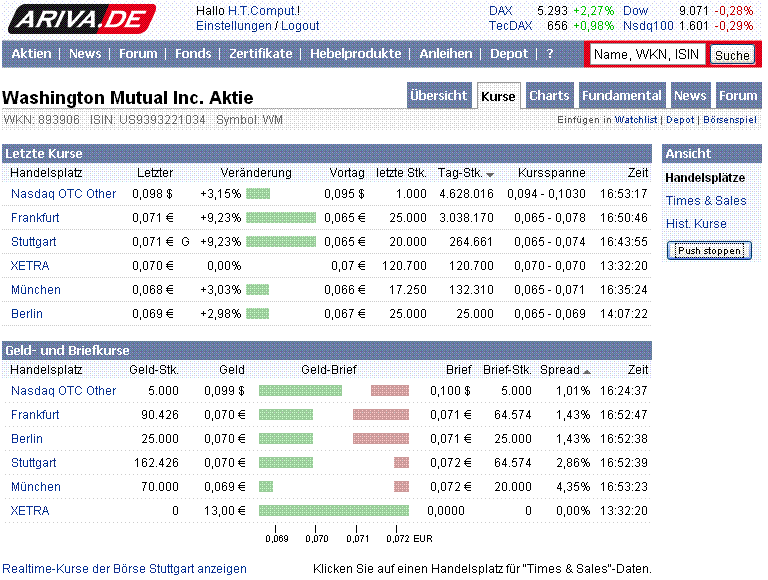Click the Frankfurt green Veränderung bar
The image size is (768, 580).
(x=281, y=218)
